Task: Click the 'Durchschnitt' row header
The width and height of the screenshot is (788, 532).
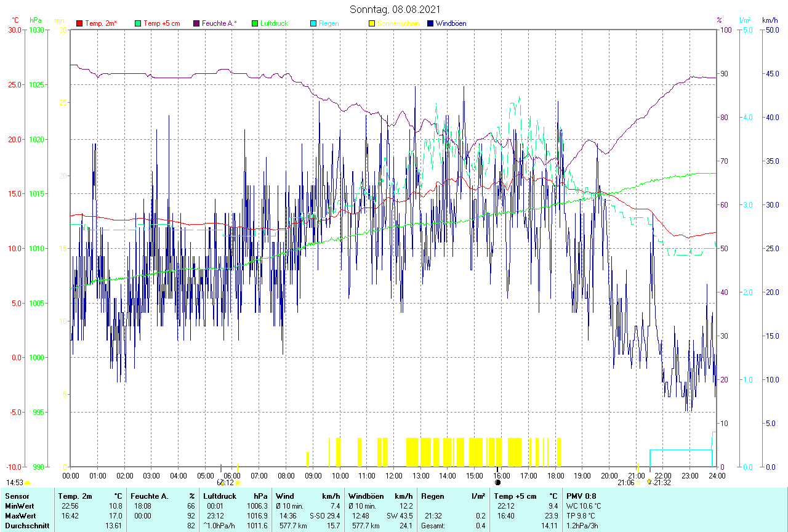Action: 26,526
